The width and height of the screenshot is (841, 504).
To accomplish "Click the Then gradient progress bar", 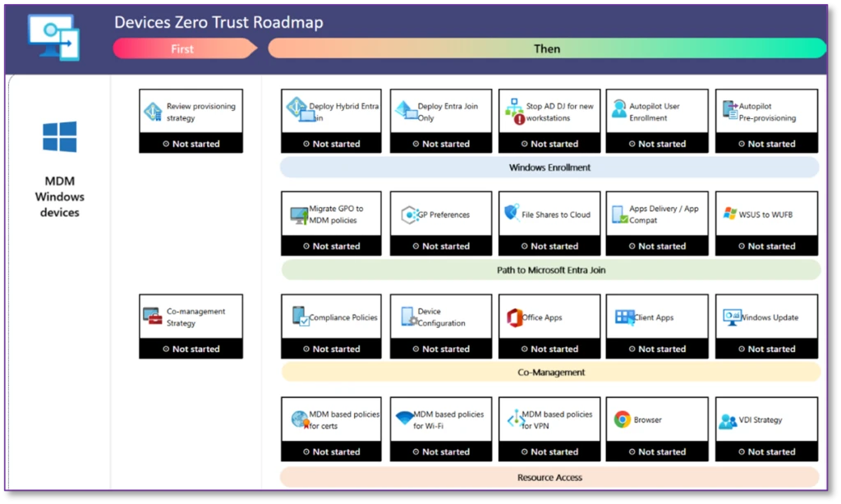I will [546, 48].
